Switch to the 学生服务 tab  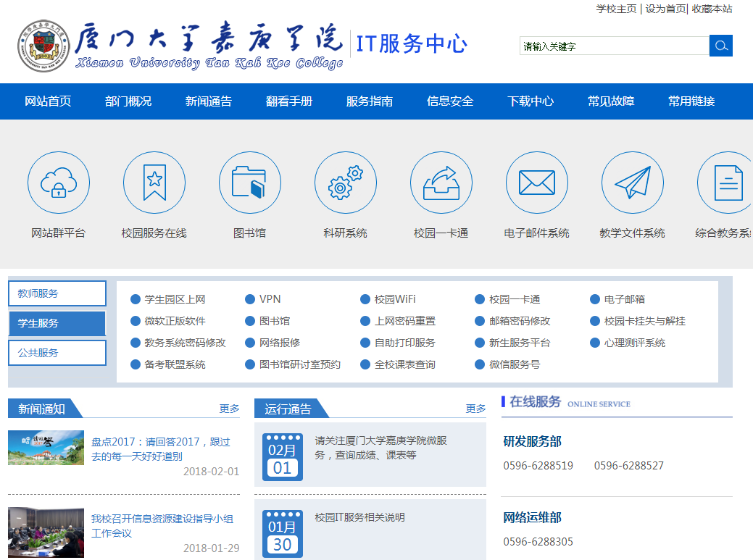57,323
